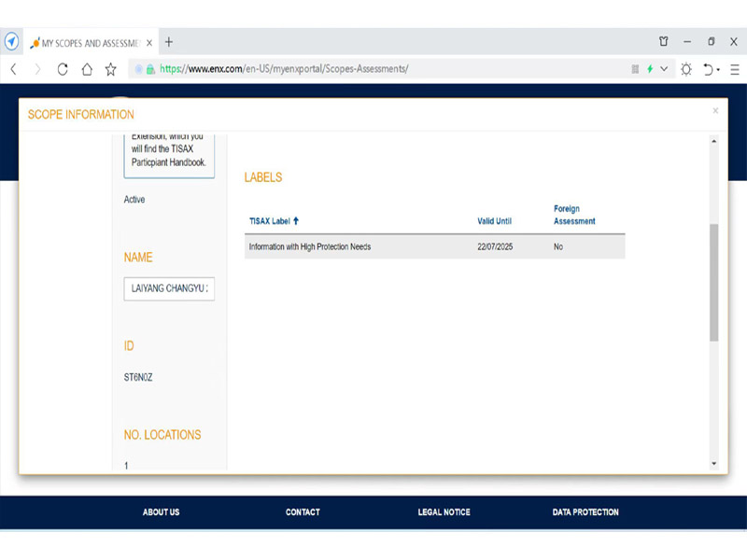Click the Name input field
The height and width of the screenshot is (560, 747).
[169, 288]
